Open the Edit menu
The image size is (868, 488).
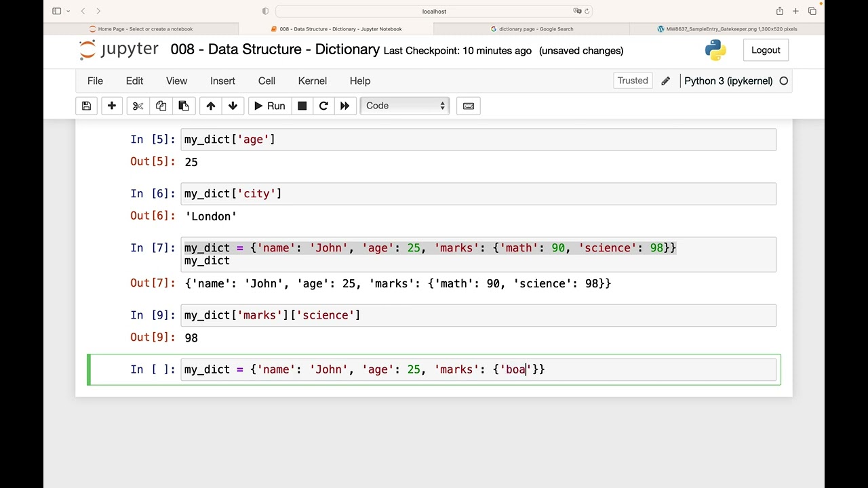pos(134,81)
